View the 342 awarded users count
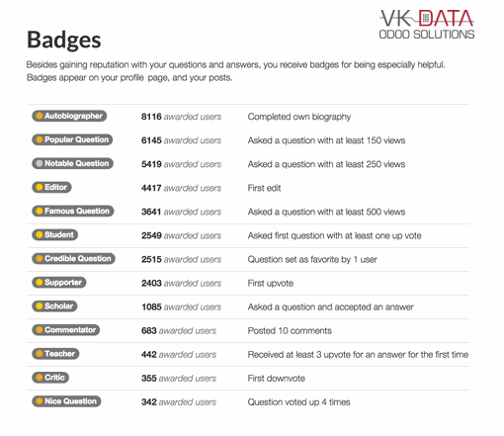This screenshot has height=436, width=504. [179, 402]
